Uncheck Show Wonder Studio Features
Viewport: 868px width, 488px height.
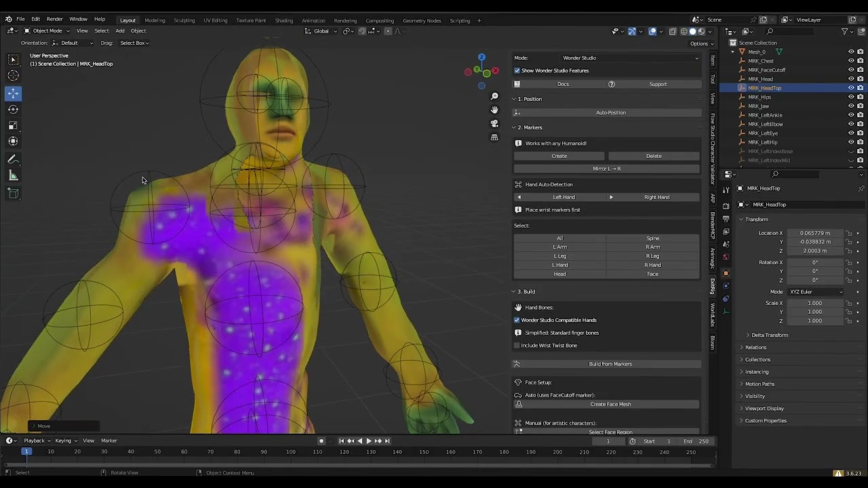[517, 70]
